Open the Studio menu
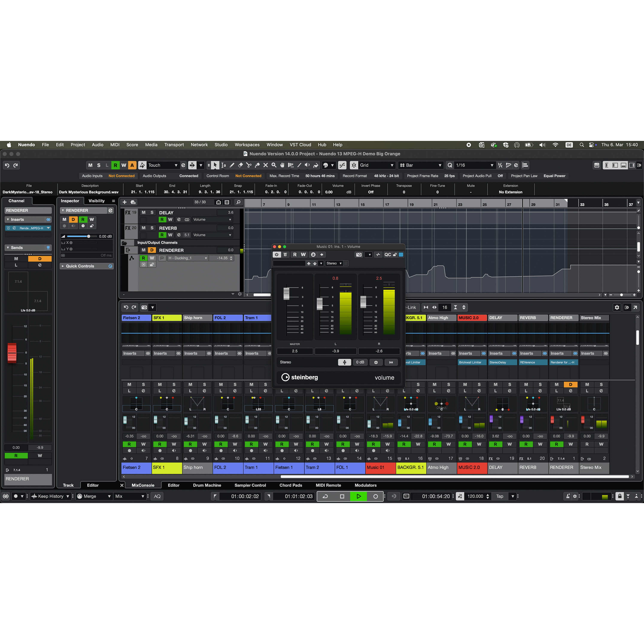The image size is (644, 644). 221,145
